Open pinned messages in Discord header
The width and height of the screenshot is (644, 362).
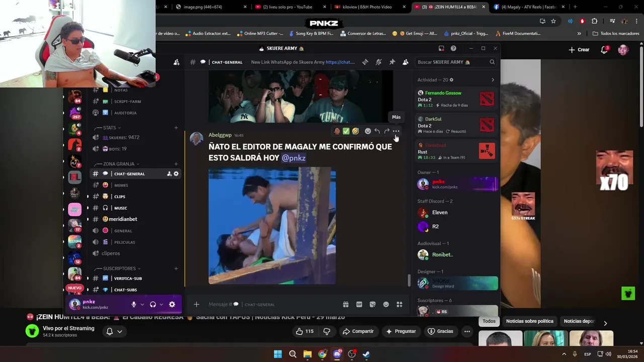392,62
